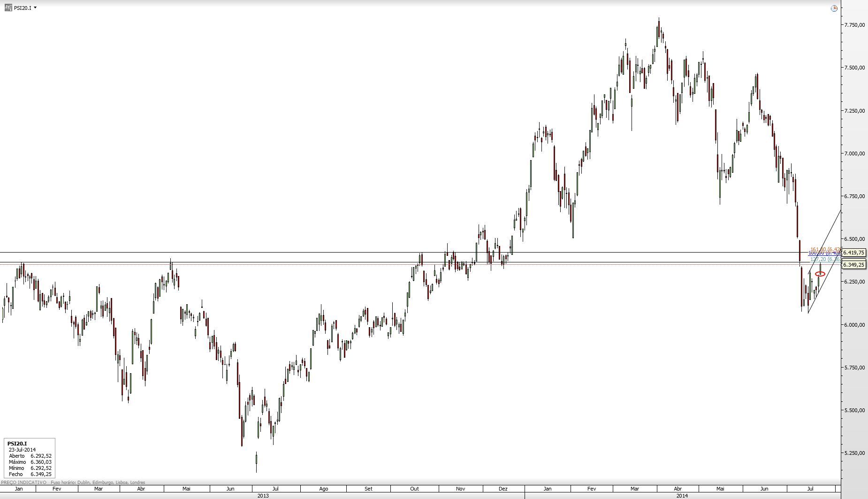Click the 6.419,75 price level tag
This screenshot has width=868, height=499.
(x=854, y=253)
